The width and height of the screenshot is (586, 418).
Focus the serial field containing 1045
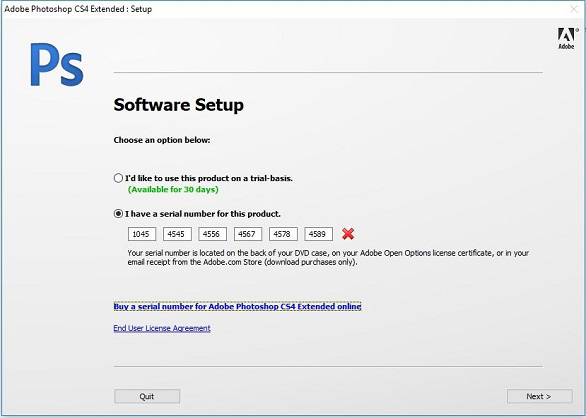(142, 234)
